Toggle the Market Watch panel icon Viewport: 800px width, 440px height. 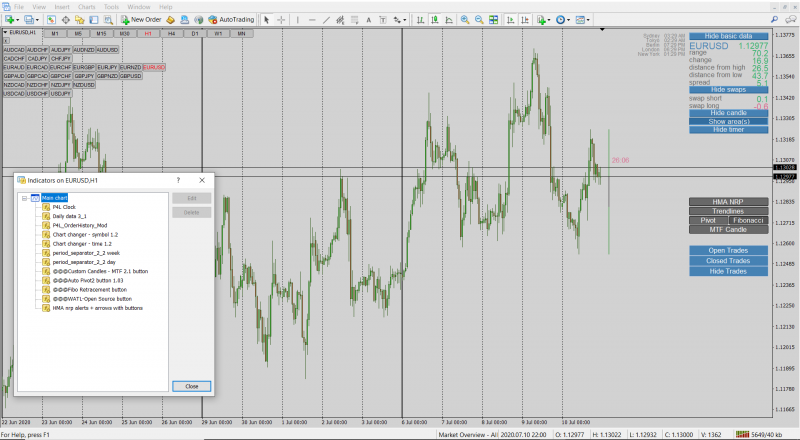[52, 19]
